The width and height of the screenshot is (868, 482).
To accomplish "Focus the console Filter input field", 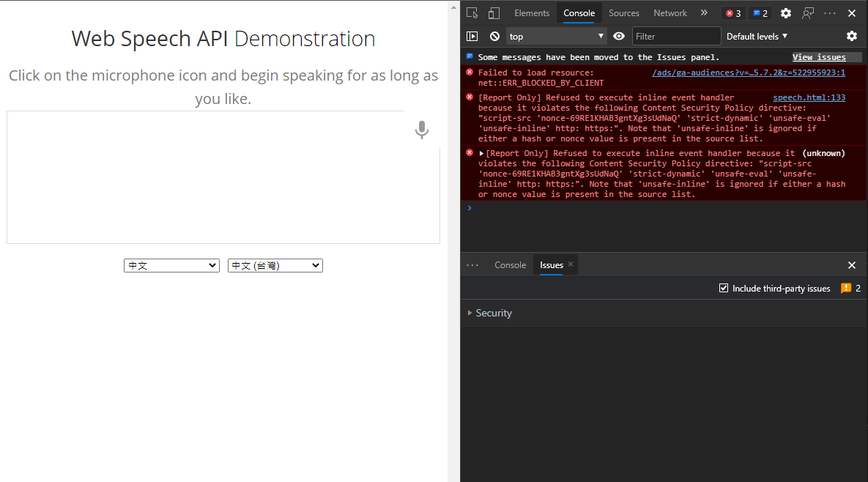I will [677, 36].
